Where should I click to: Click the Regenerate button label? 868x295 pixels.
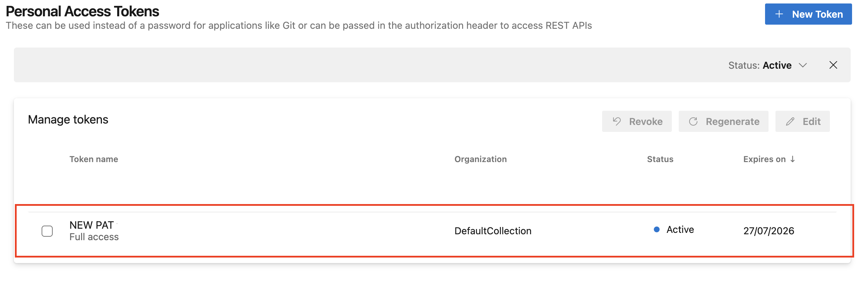pyautogui.click(x=732, y=121)
